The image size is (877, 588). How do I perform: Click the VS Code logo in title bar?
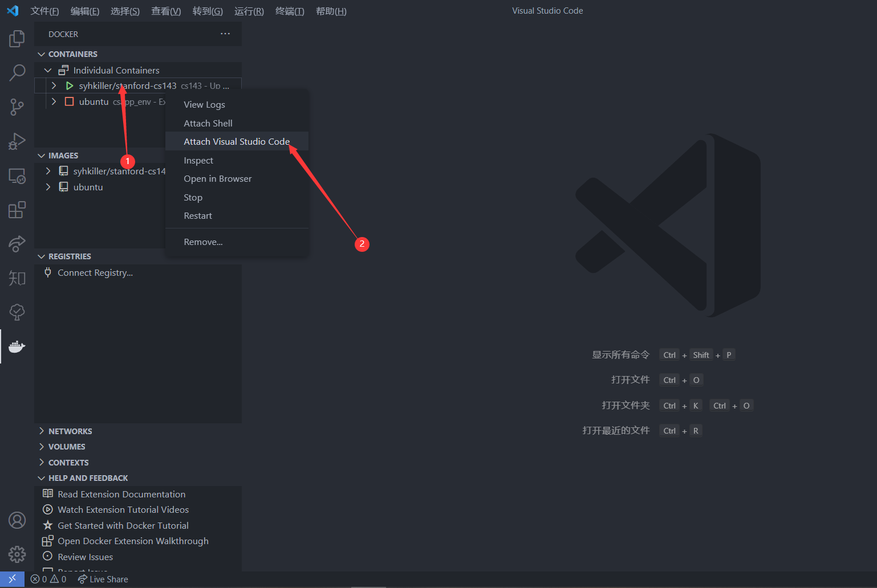[x=13, y=11]
